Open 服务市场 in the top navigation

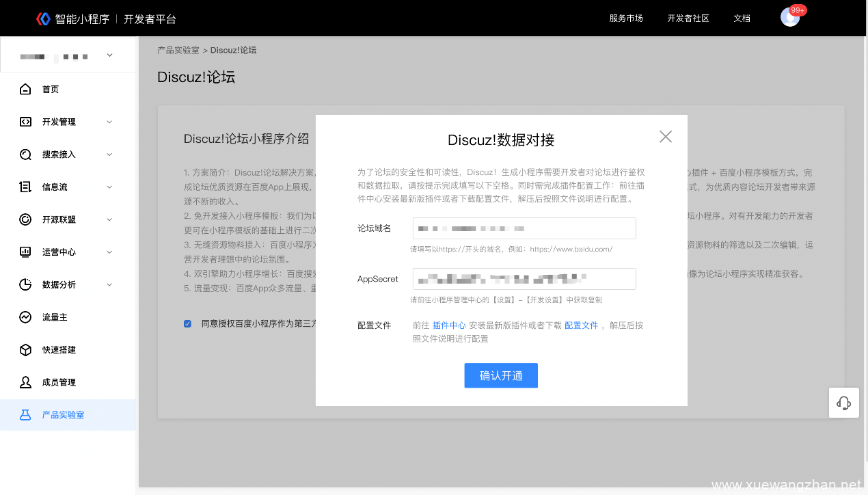click(626, 18)
